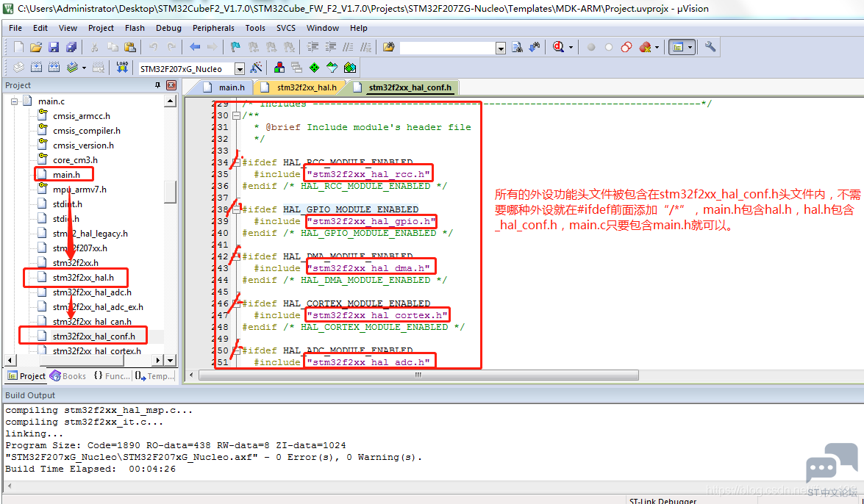The height and width of the screenshot is (504, 864).
Task: Create a new file with the New icon
Action: tap(18, 47)
